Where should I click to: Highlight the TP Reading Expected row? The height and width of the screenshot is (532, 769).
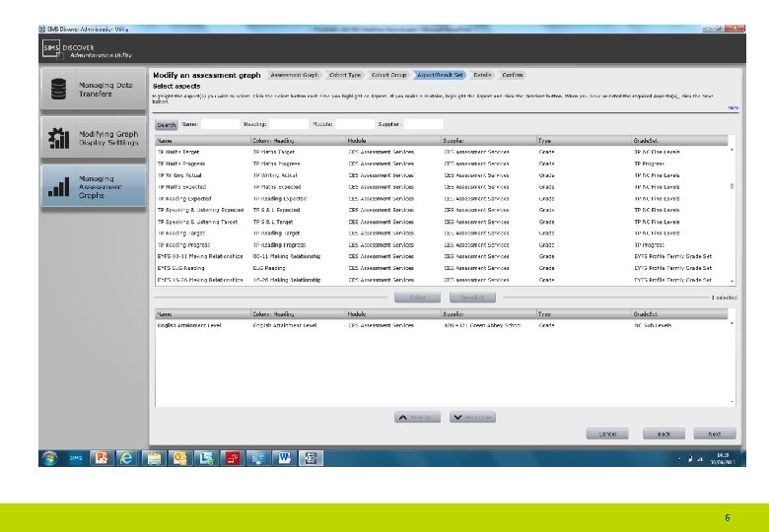[442, 199]
